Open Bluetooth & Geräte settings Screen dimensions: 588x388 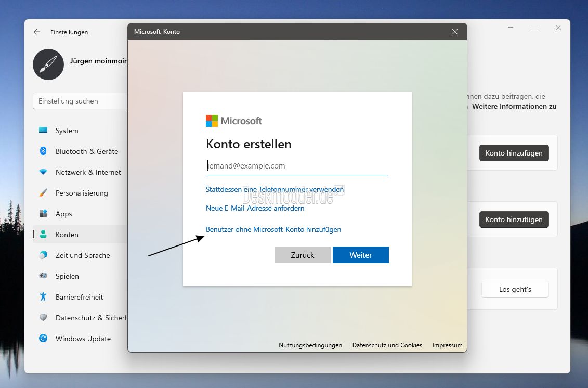coord(80,151)
